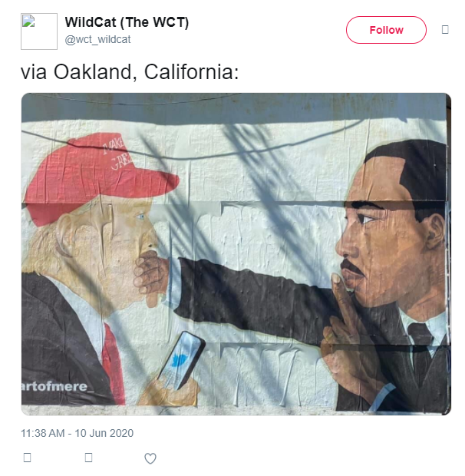This screenshot has width=465, height=476.
Task: Click the hand covering the mouth
Action: [150, 278]
